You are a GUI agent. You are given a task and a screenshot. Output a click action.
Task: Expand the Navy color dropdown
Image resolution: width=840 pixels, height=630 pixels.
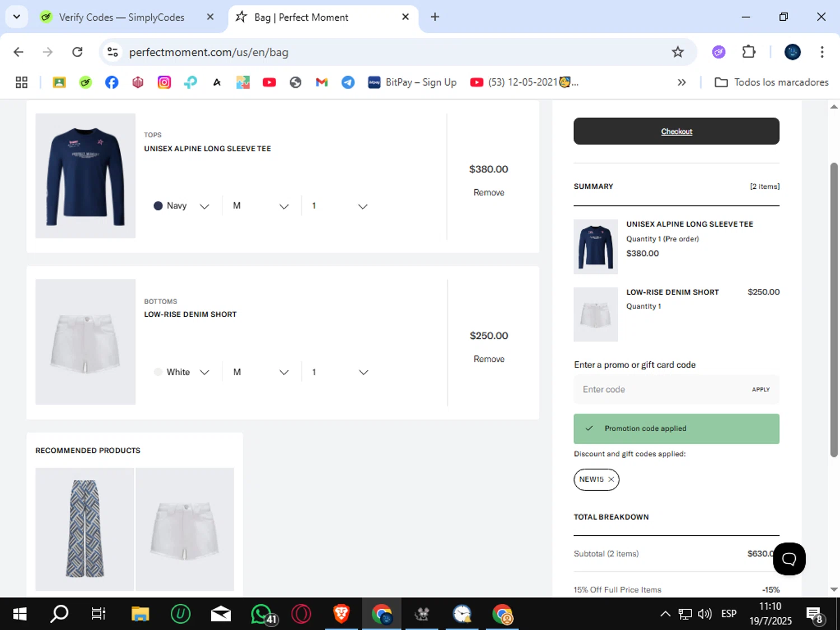tap(181, 206)
